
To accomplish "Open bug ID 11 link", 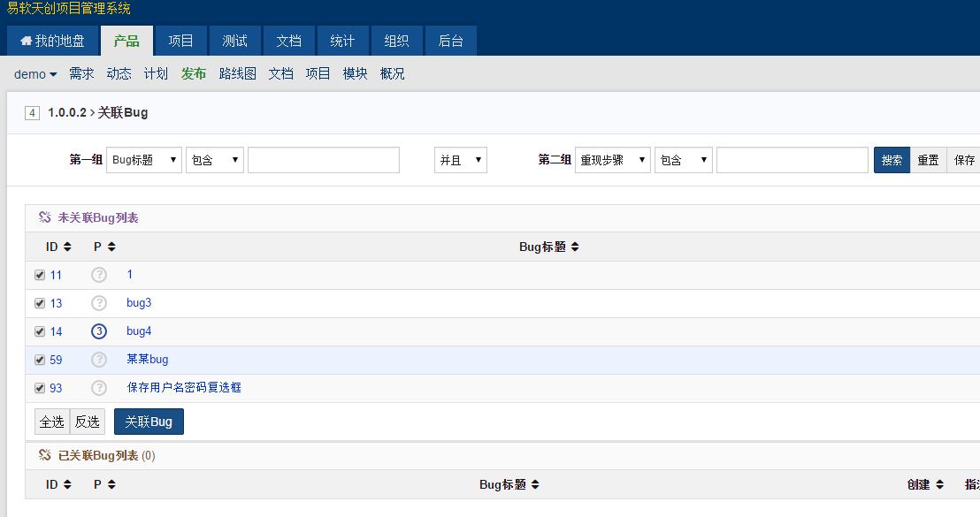I will pyautogui.click(x=56, y=275).
